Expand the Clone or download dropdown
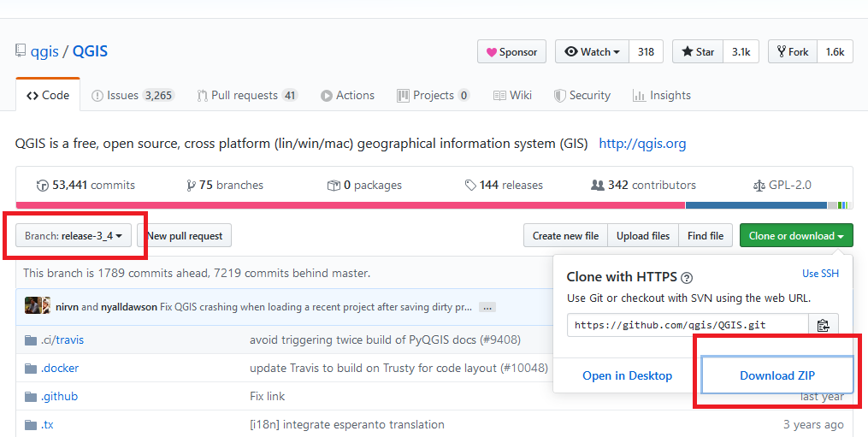868x437 pixels. click(x=795, y=236)
